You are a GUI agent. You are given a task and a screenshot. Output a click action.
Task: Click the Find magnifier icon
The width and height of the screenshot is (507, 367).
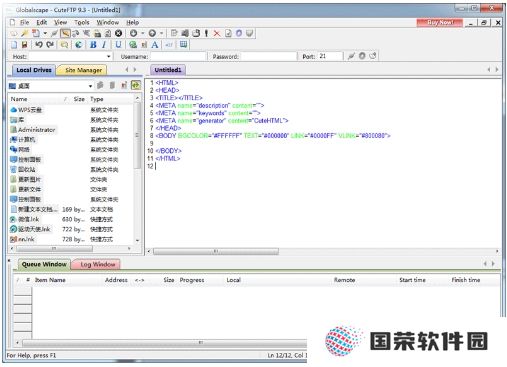pos(64,45)
